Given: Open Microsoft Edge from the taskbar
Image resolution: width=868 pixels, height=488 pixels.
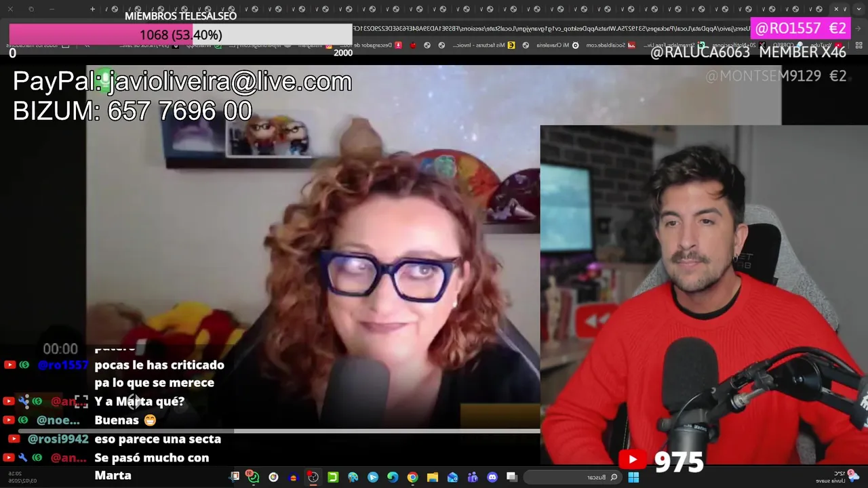Looking at the screenshot, I should pyautogui.click(x=393, y=477).
